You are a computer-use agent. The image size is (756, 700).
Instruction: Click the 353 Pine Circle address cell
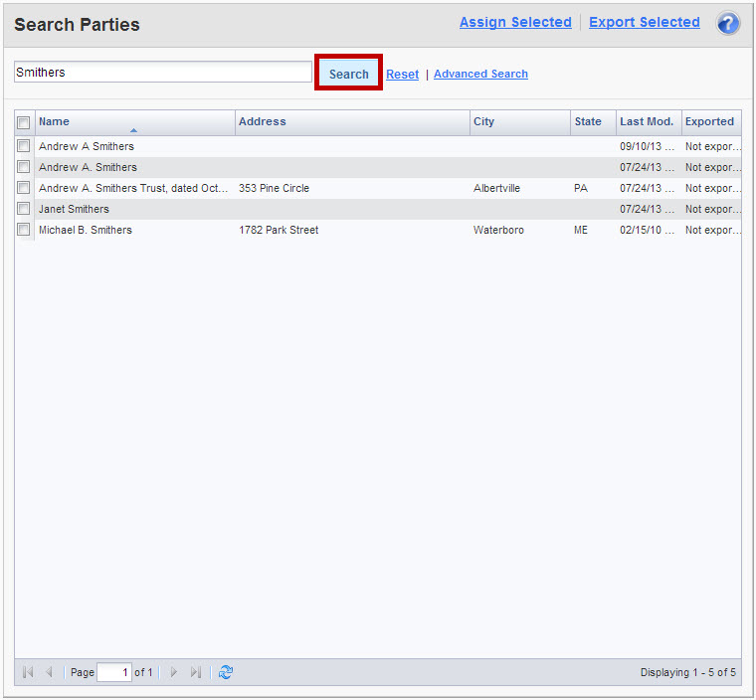[352, 188]
